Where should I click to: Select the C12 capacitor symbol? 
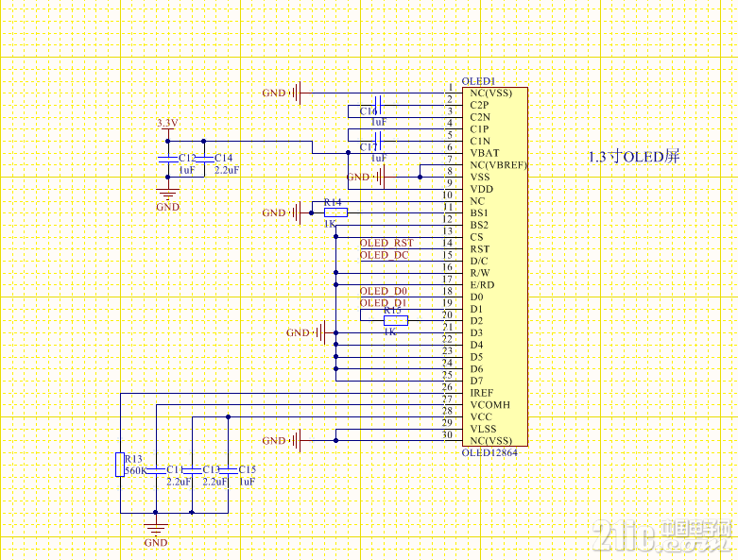[x=168, y=159]
